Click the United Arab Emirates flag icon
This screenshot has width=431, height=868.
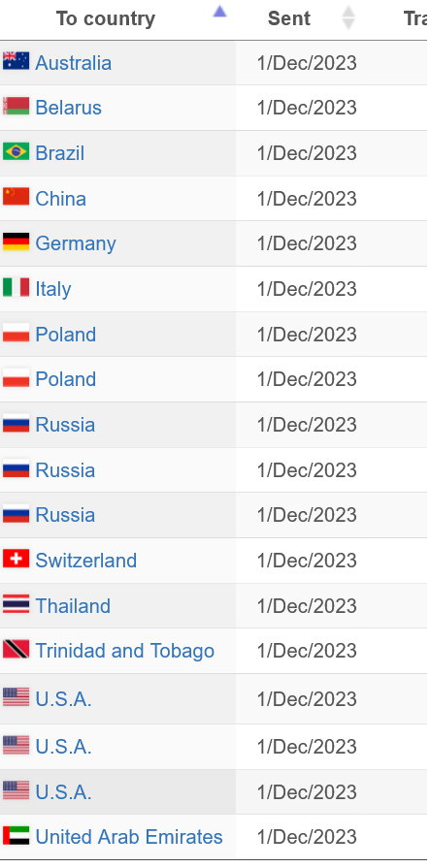tap(17, 835)
